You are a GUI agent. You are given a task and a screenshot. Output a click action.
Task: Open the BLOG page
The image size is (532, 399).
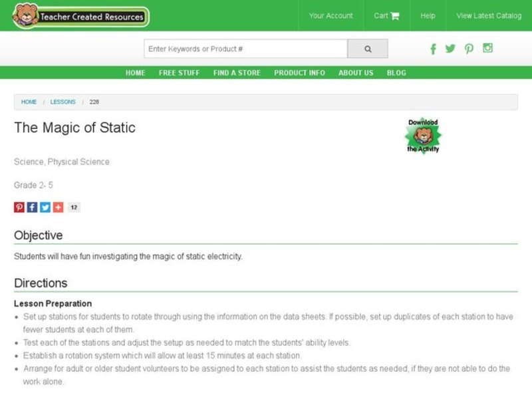click(x=396, y=72)
